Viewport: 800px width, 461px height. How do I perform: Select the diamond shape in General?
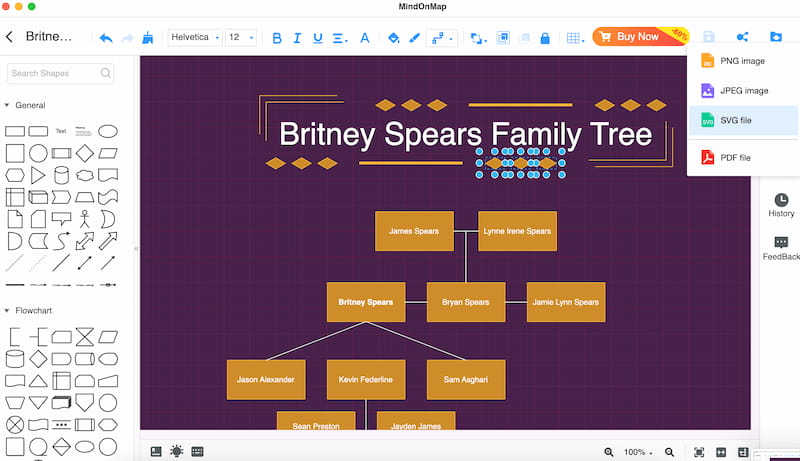coord(85,153)
